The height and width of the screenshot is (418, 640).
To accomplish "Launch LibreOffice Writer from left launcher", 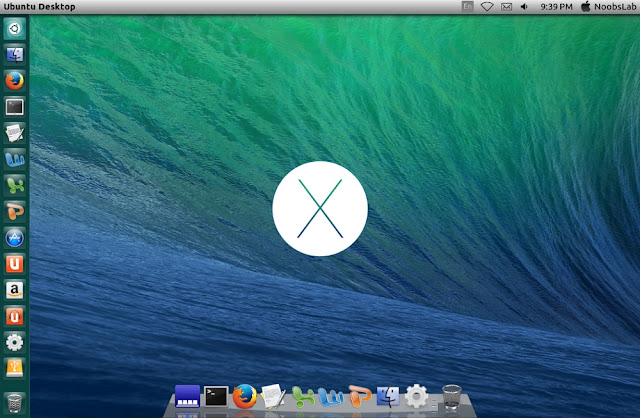I will point(15,159).
